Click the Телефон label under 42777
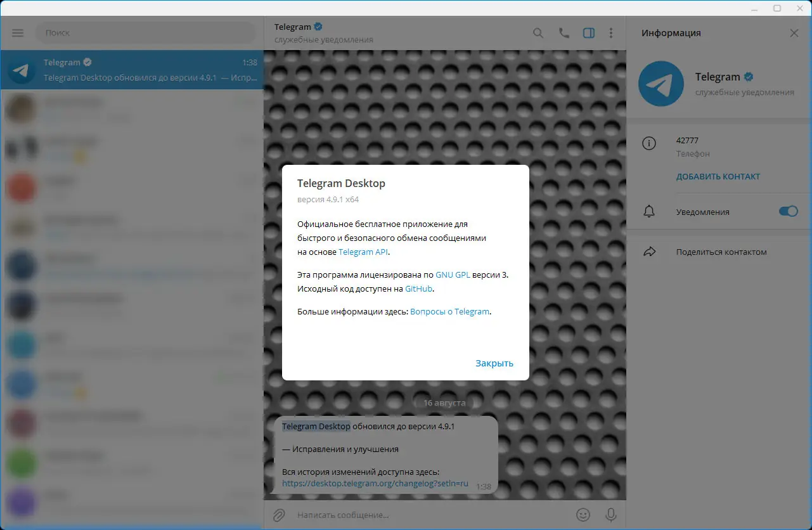 [693, 153]
